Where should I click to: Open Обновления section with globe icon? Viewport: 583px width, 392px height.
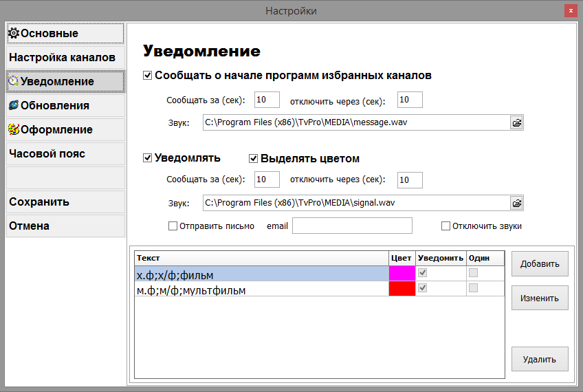(65, 105)
